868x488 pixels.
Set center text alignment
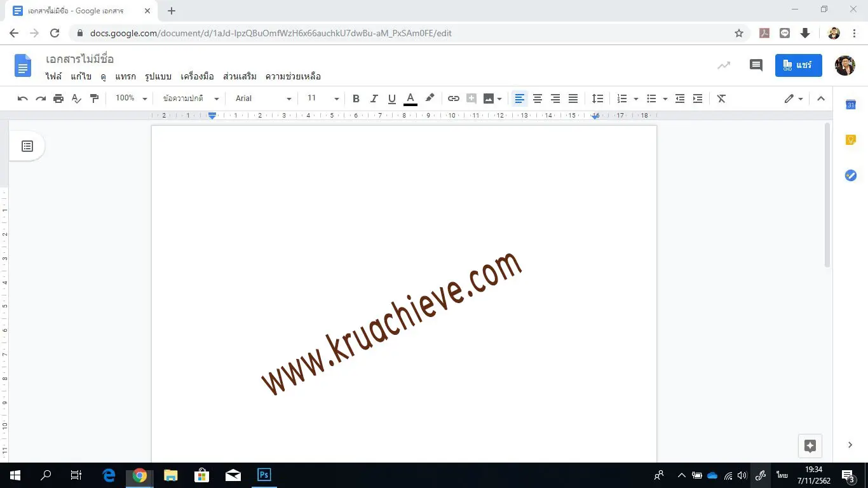(x=538, y=98)
